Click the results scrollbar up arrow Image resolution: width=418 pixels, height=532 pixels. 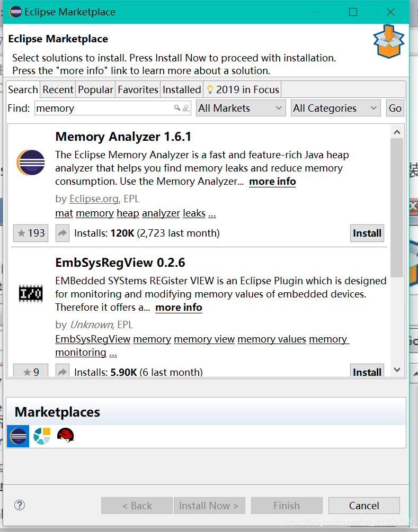click(x=397, y=132)
